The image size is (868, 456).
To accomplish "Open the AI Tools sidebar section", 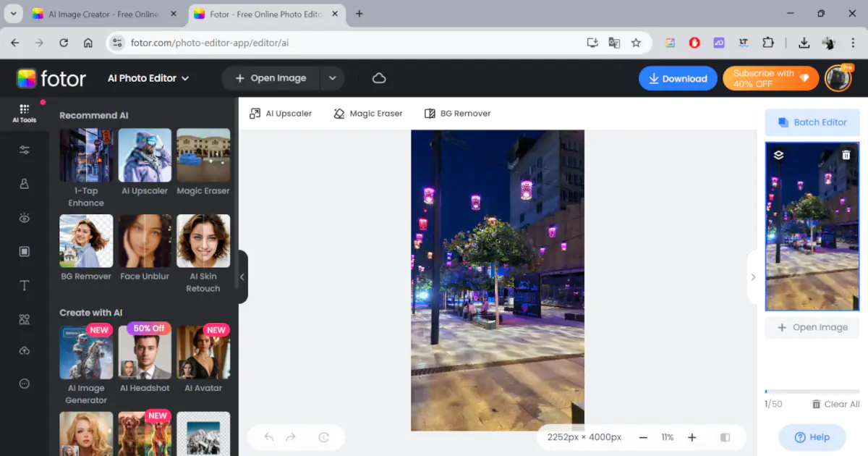I will pos(24,114).
